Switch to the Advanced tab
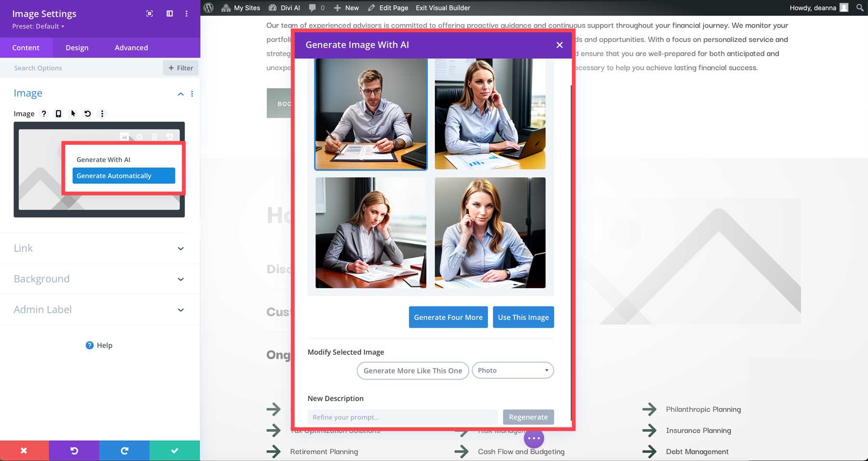This screenshot has width=868, height=461. 131,48
